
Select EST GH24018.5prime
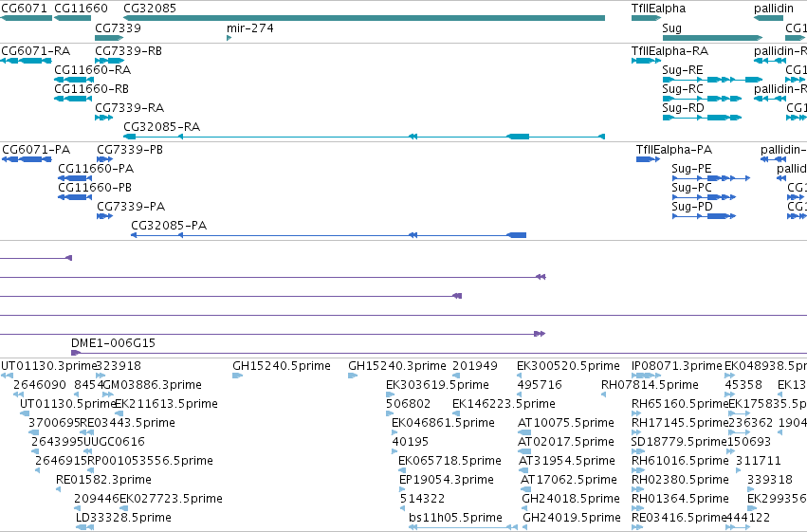click(x=571, y=499)
